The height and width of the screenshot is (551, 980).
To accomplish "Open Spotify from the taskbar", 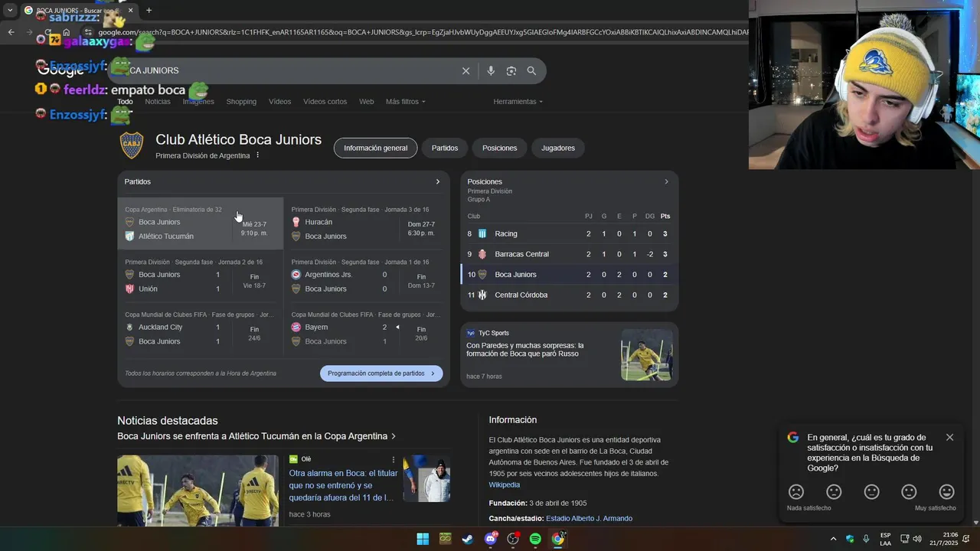I will pos(535,539).
